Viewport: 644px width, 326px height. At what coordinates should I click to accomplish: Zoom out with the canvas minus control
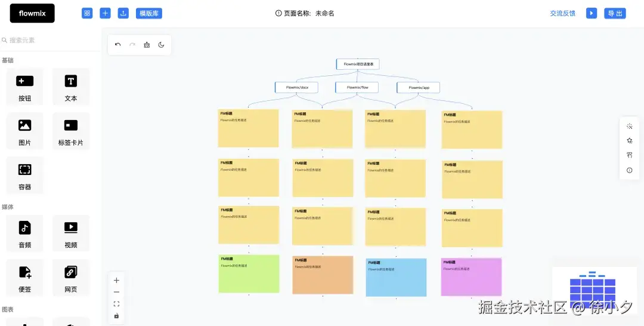pos(116,292)
